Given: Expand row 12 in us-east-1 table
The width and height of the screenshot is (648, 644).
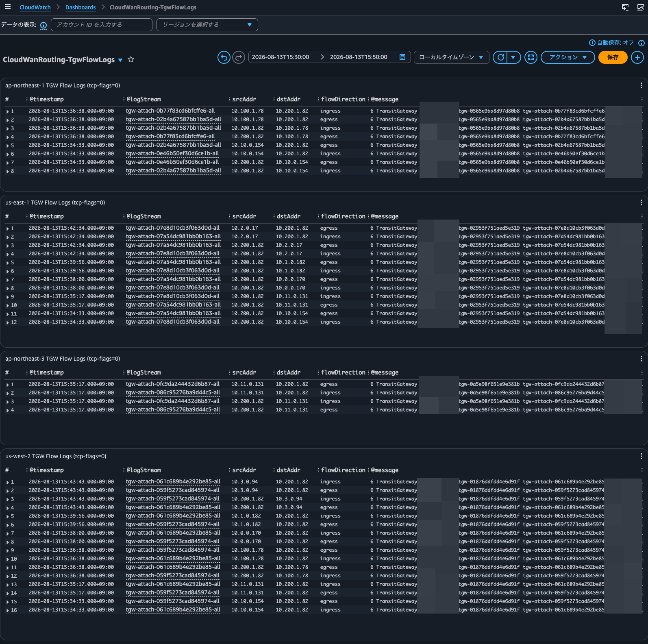Looking at the screenshot, I should 7,322.
